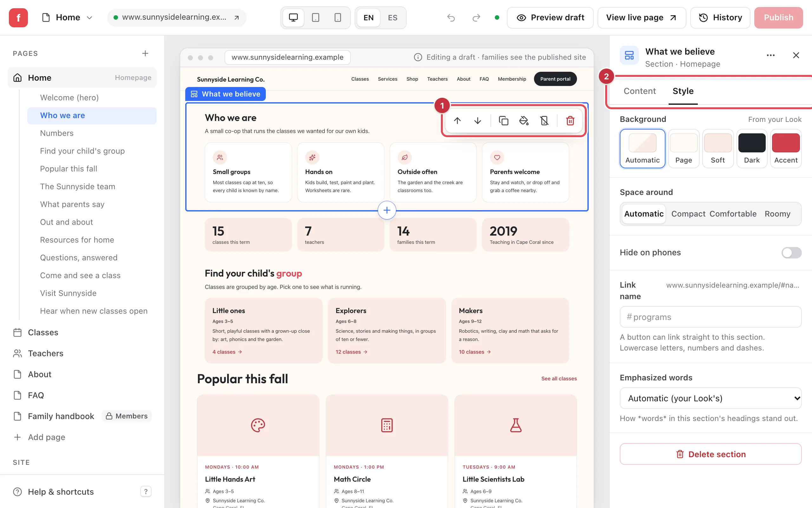Open the Home page dropdown

pyautogui.click(x=67, y=17)
